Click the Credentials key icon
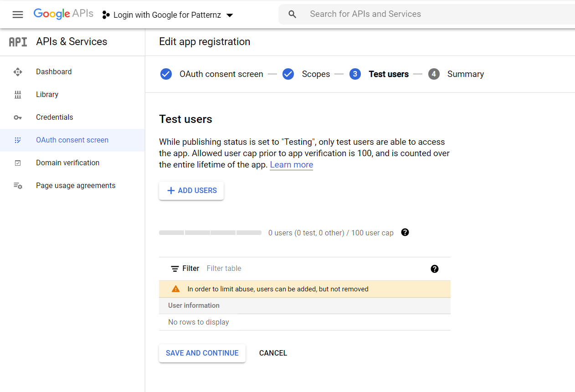575x392 pixels. pyautogui.click(x=18, y=117)
